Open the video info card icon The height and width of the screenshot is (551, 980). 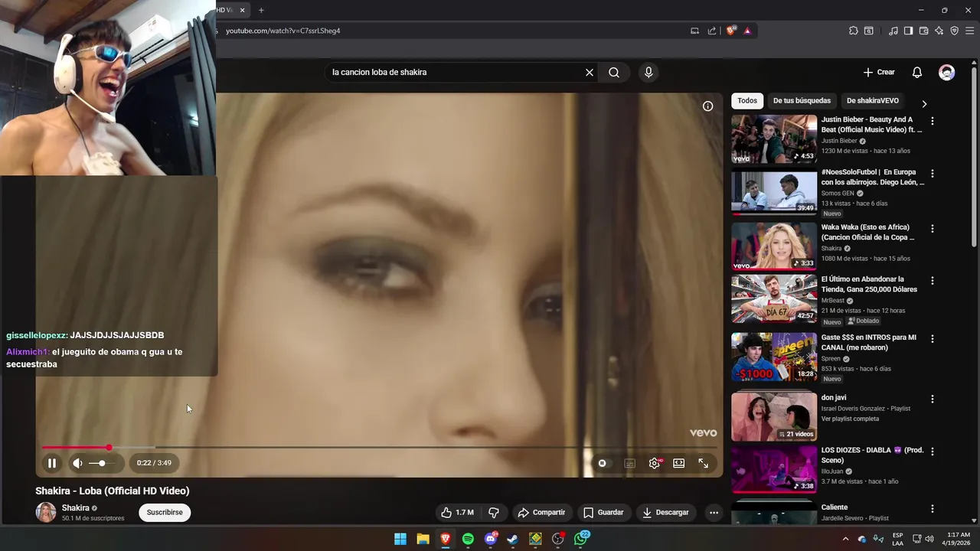point(707,106)
